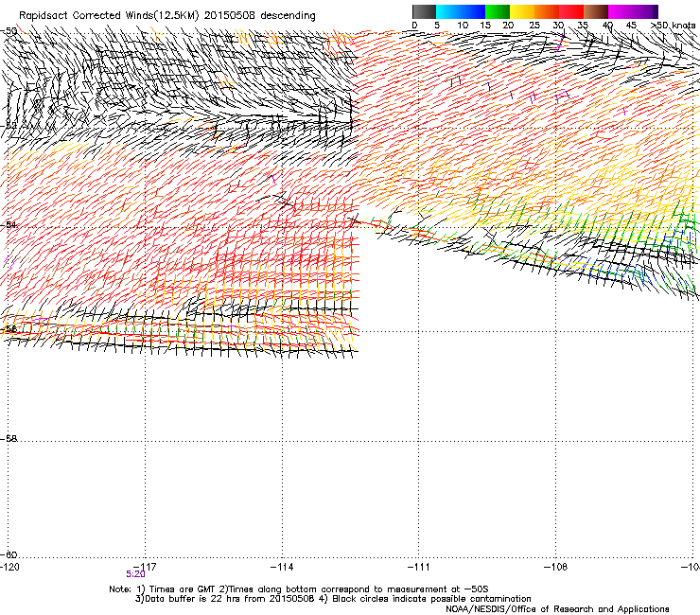Click the legend label '10'
The width and height of the screenshot is (700, 615).
tap(463, 25)
